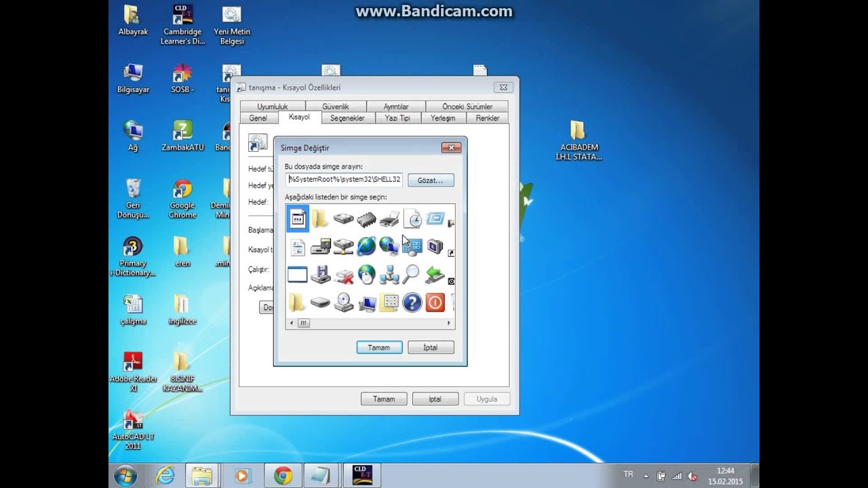868x488 pixels.
Task: Launch Internet Explorer from the taskbar
Action: point(165,476)
